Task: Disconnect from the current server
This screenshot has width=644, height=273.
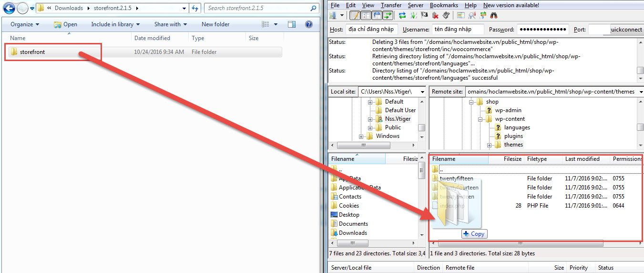Action: (435, 15)
